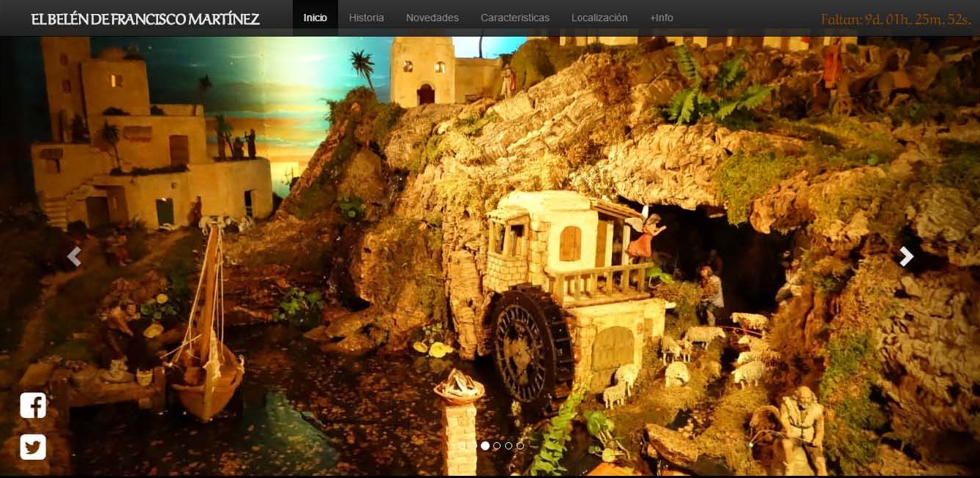Jump to the second-to-last carousel dot

pos(509,446)
